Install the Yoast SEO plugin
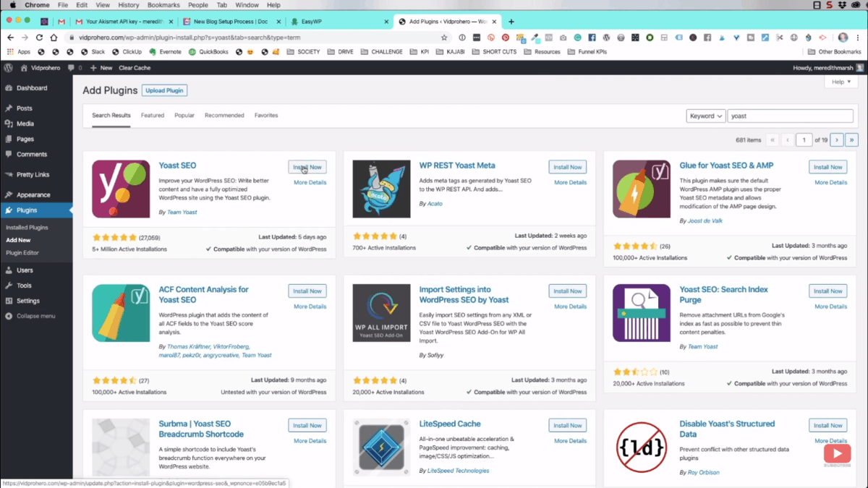Image resolution: width=868 pixels, height=488 pixels. pos(307,167)
